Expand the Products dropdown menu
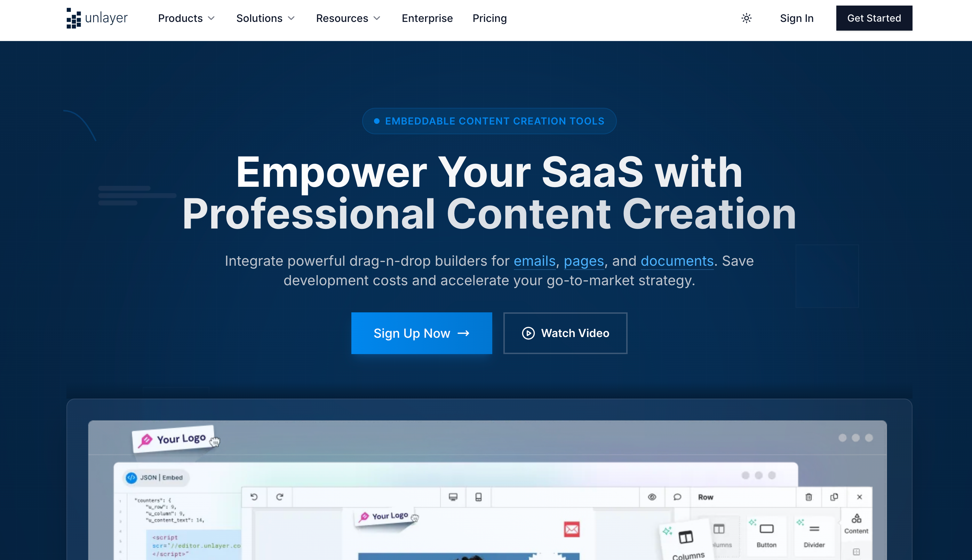The image size is (972, 560). pyautogui.click(x=186, y=18)
